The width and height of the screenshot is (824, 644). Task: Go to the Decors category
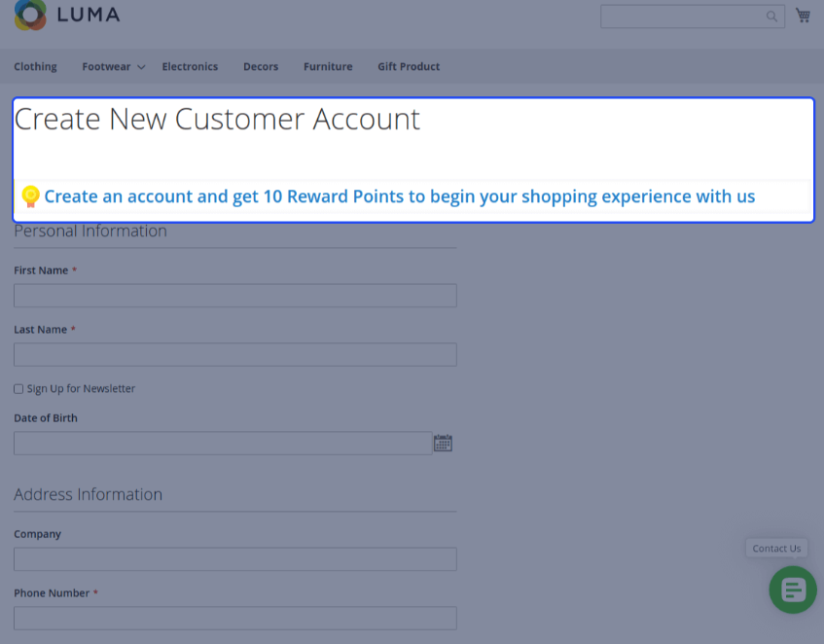tap(261, 67)
